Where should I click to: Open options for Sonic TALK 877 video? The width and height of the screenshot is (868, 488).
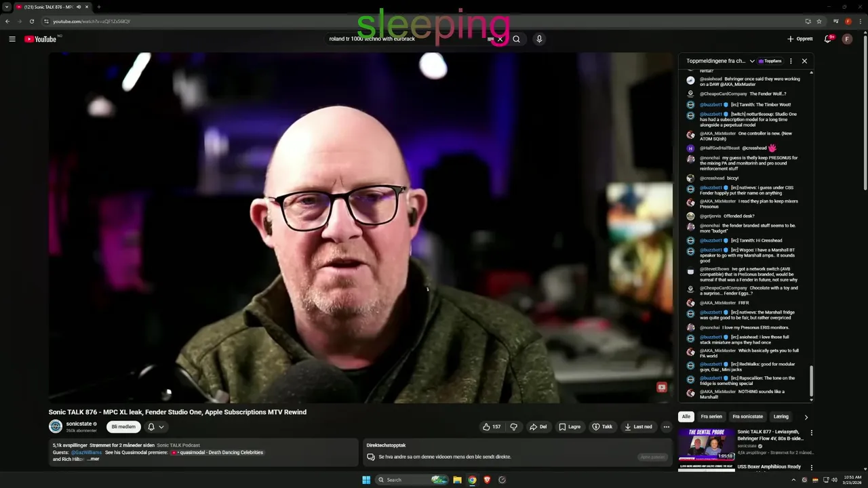pos(811,432)
